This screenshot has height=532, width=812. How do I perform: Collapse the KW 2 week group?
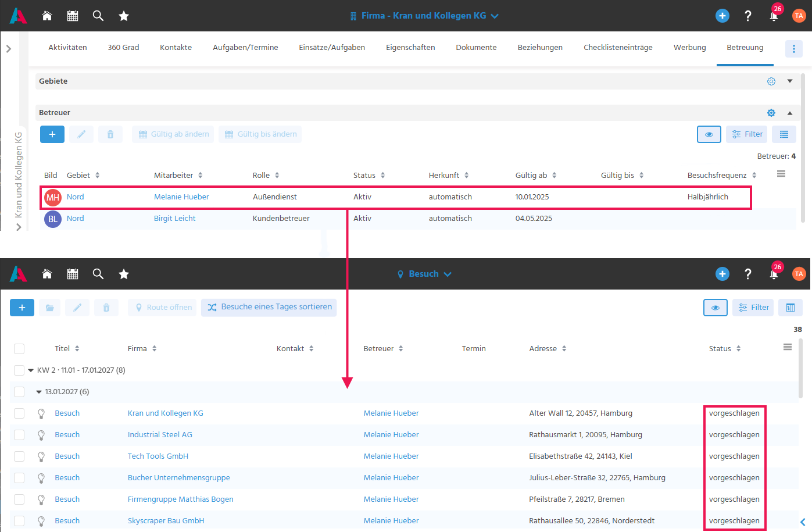31,370
